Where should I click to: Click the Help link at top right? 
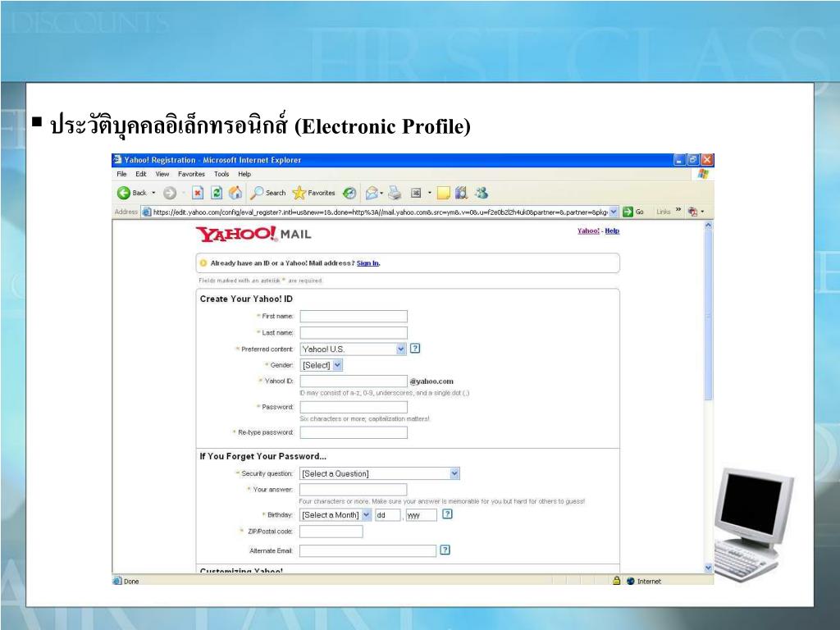[x=612, y=231]
